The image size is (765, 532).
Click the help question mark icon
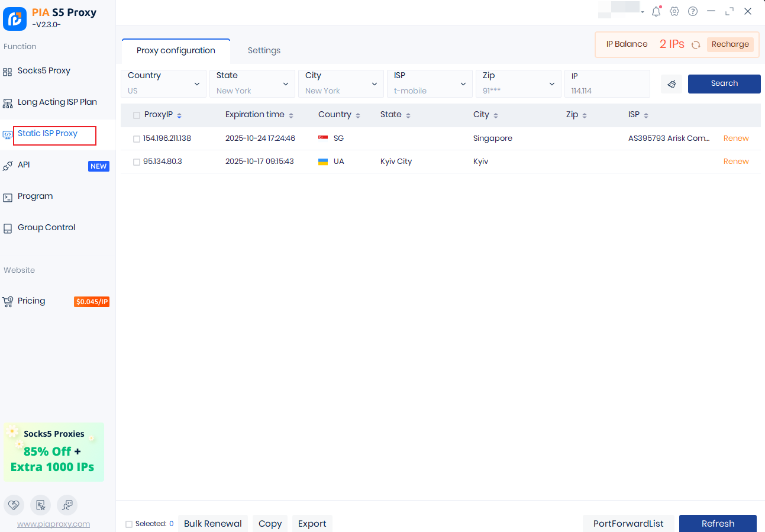click(x=693, y=11)
